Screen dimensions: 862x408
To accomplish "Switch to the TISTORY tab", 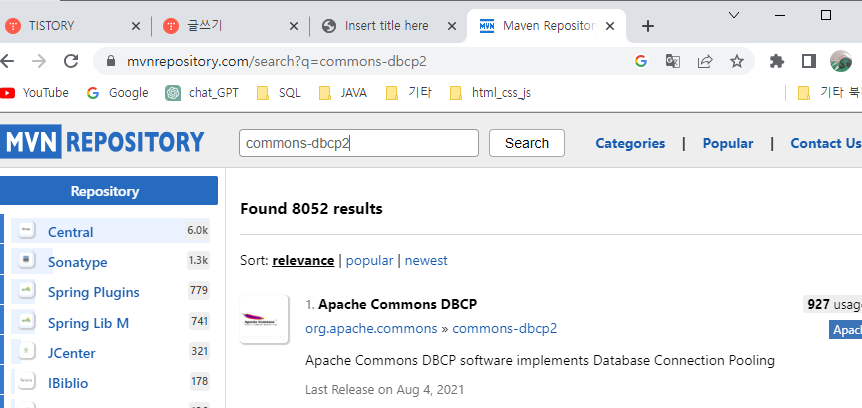I will [73, 26].
